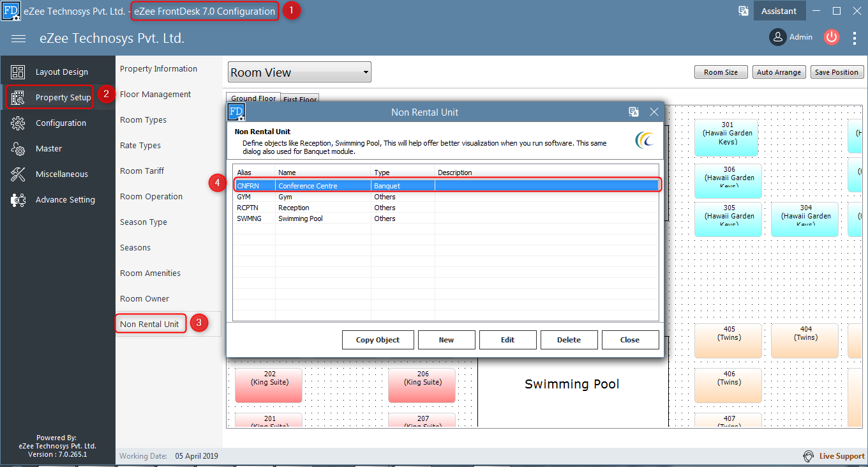Viewport: 868px width, 467px height.
Task: Click the Live Support link
Action: click(842, 456)
